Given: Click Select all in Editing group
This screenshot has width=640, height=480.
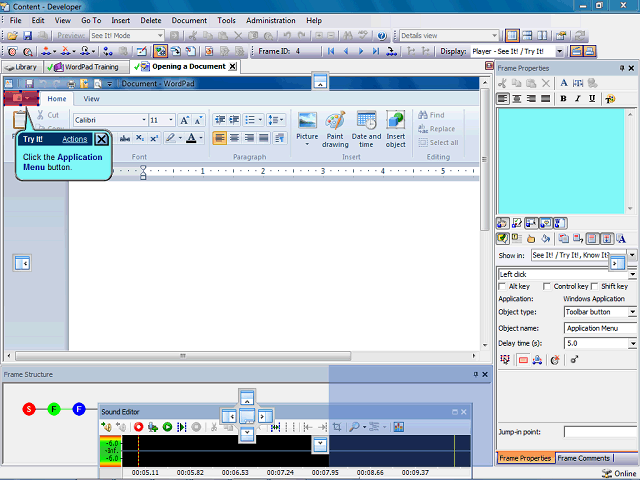Looking at the screenshot, I should click(438, 142).
